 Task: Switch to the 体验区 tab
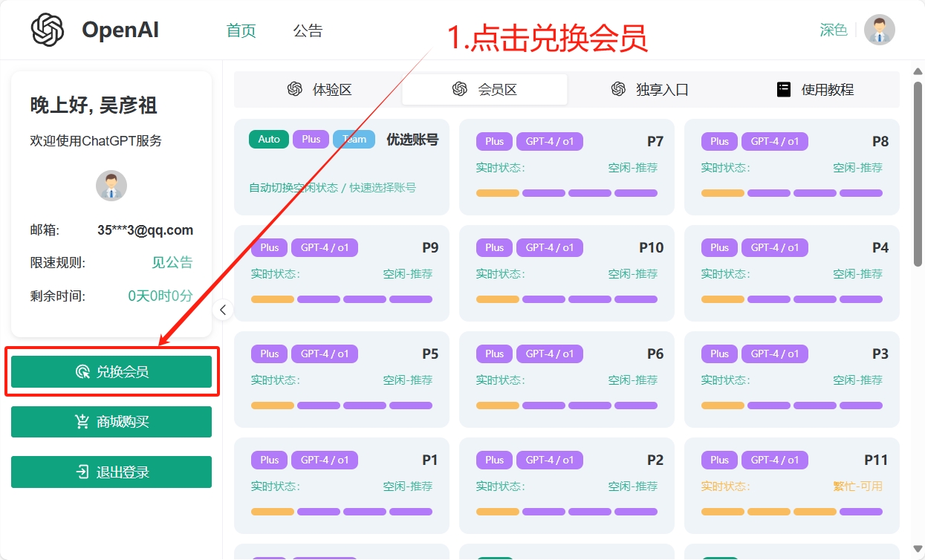(x=319, y=89)
